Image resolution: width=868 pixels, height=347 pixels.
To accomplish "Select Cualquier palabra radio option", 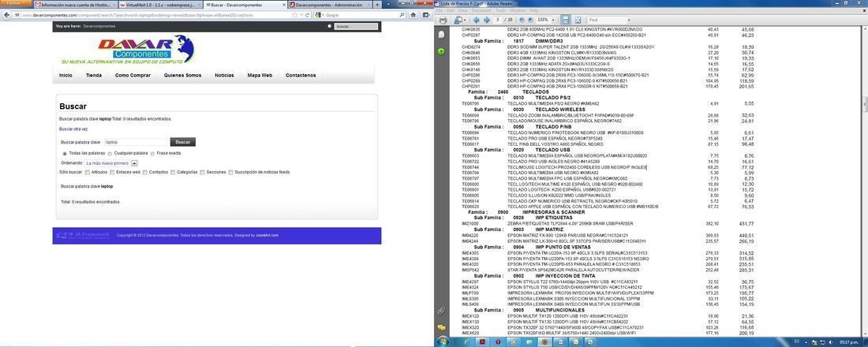I will (110, 153).
